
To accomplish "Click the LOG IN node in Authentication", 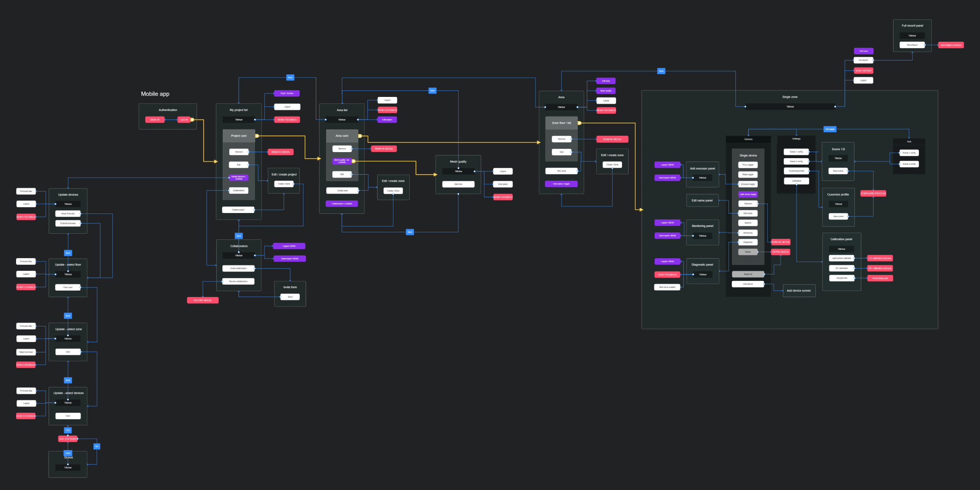I will coord(184,120).
